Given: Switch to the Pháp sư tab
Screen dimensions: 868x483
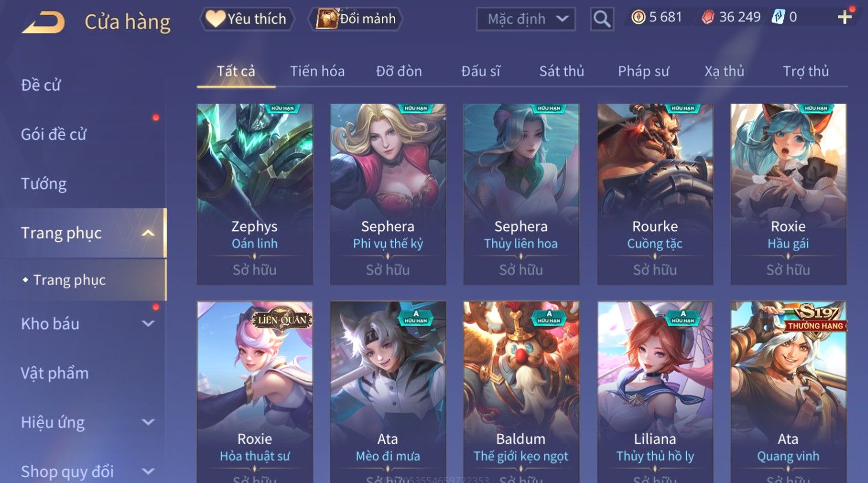Looking at the screenshot, I should [x=644, y=72].
